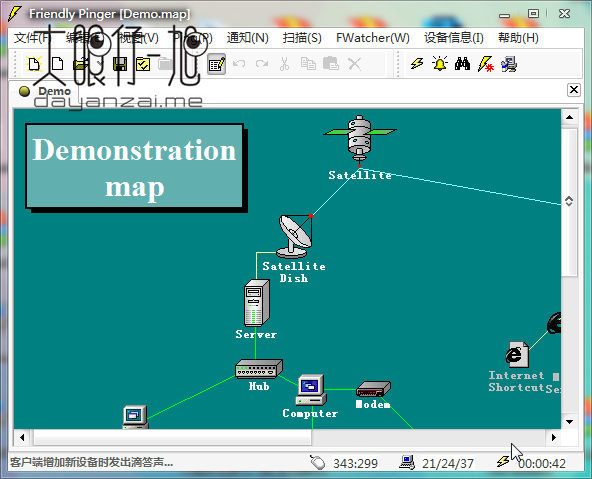Viewport: 592px width, 479px height.
Task: Select the Satellite device icon
Action: pos(360,139)
